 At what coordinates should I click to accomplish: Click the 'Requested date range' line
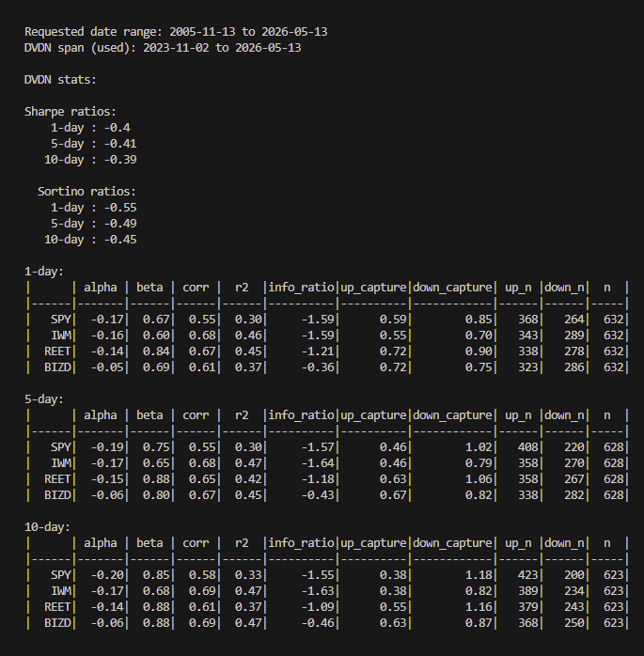[x=176, y=32]
